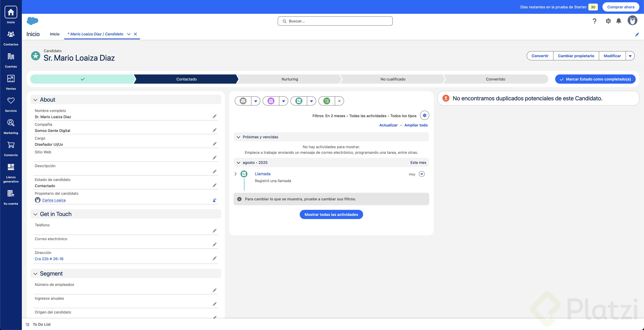
Task: Open timeline filter settings gear
Action: [424, 116]
